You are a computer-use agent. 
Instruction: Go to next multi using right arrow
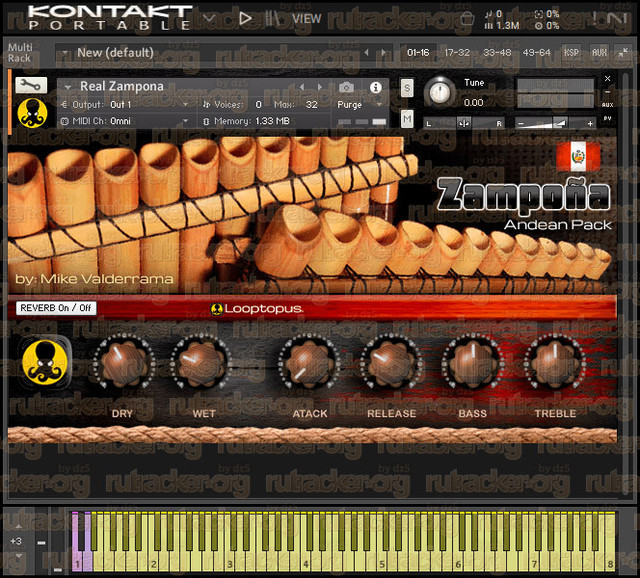383,53
